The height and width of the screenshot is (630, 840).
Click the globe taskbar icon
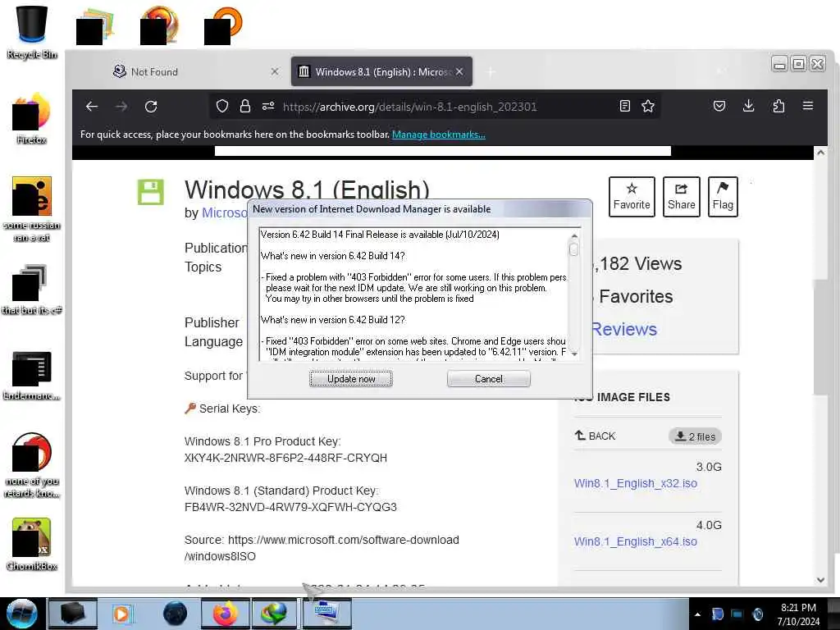pos(176,614)
